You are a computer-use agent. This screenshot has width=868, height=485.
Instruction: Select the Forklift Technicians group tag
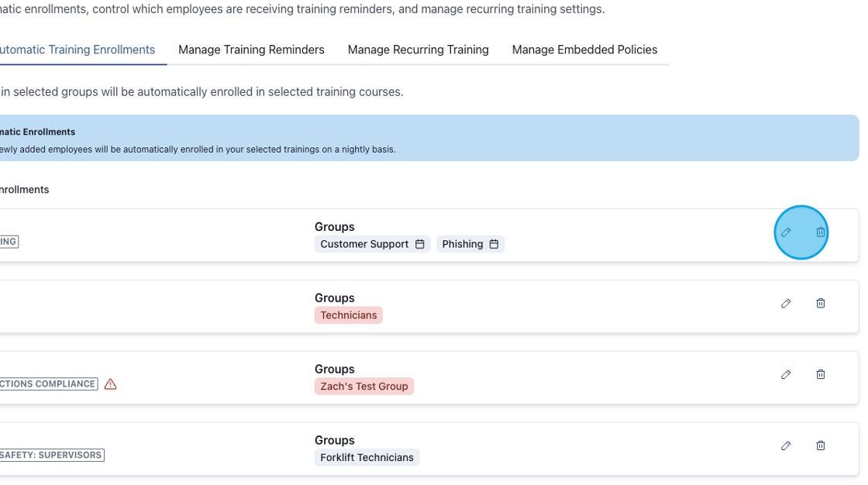(367, 458)
